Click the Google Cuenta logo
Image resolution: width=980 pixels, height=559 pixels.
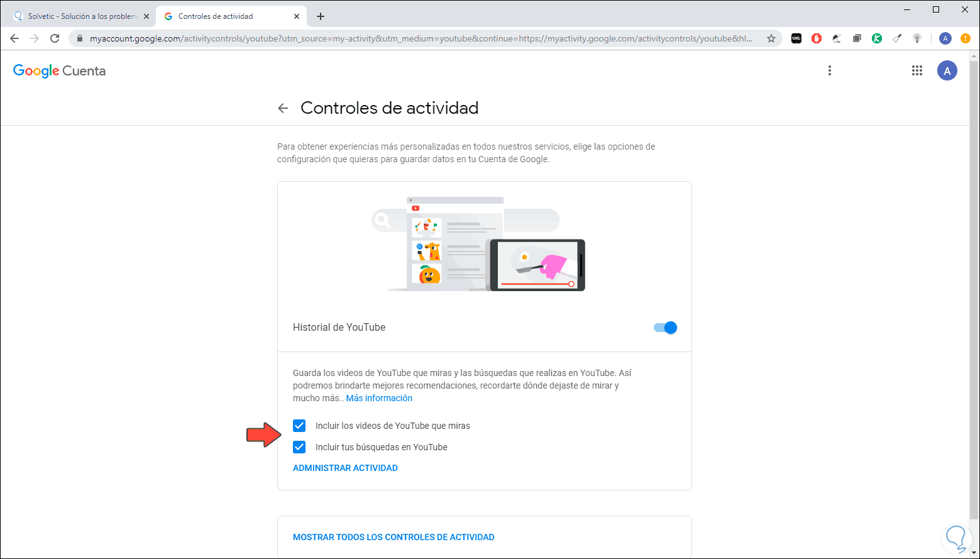coord(59,71)
